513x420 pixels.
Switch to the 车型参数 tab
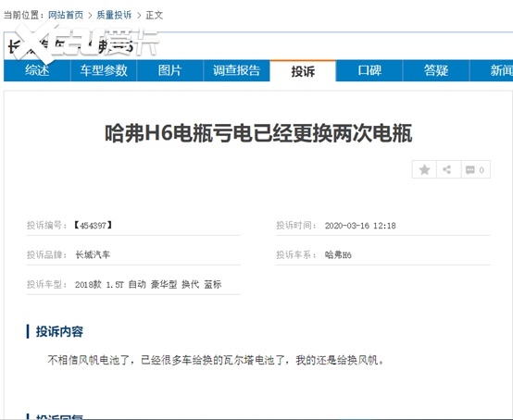coord(104,70)
